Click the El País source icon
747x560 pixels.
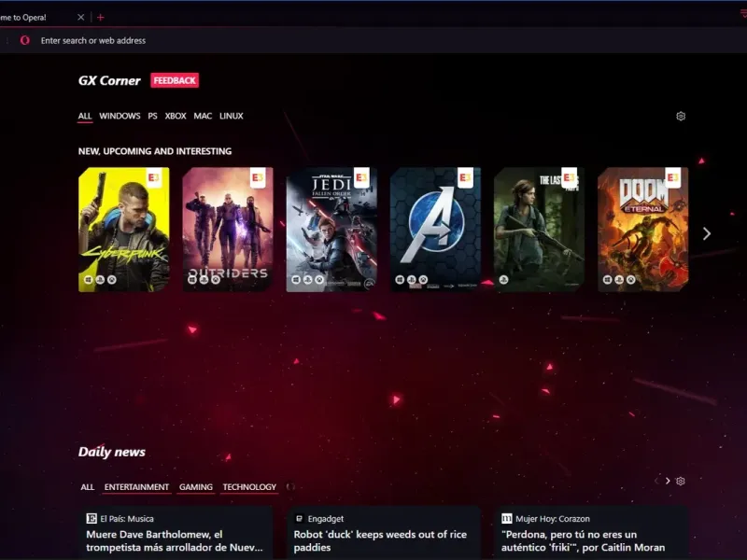pyautogui.click(x=91, y=519)
